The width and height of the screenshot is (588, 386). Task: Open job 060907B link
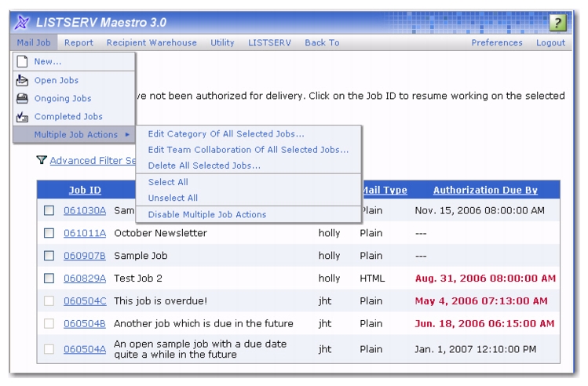click(85, 256)
